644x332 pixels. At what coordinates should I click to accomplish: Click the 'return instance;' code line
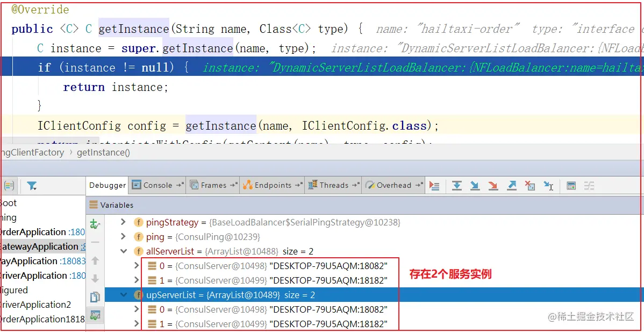click(116, 87)
